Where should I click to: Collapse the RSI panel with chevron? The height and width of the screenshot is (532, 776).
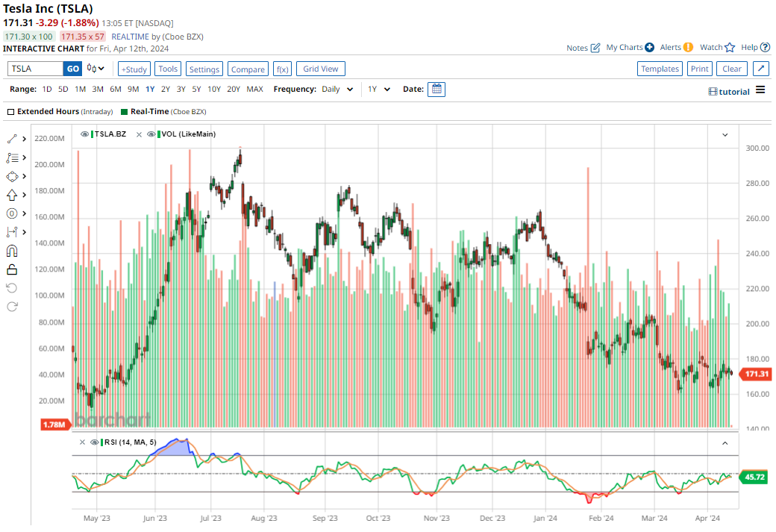tap(725, 442)
